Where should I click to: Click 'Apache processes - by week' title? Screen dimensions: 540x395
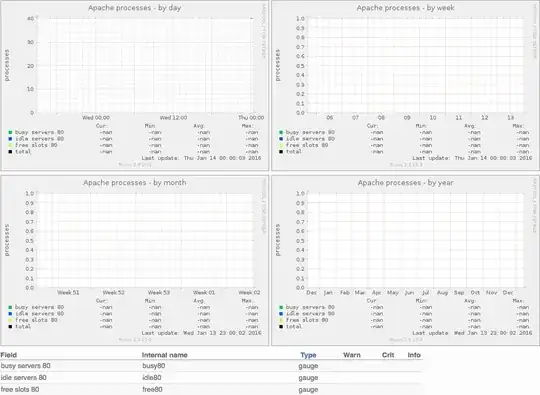(405, 8)
